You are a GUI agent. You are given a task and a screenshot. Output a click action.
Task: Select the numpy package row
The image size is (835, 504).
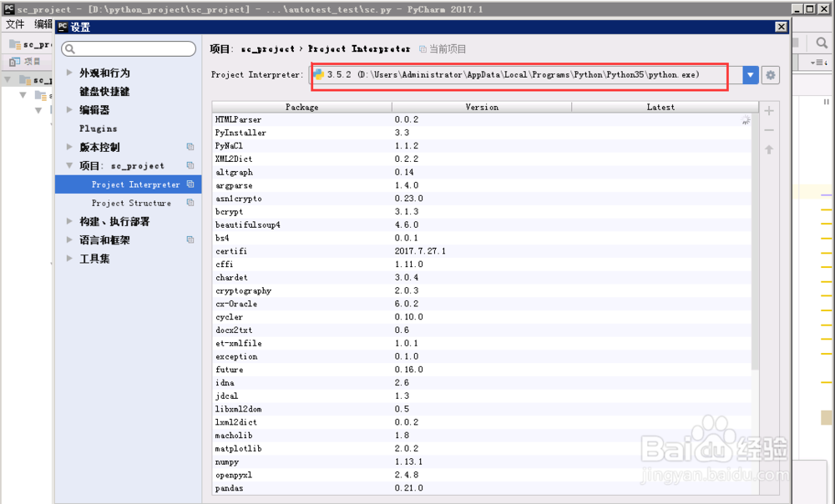coord(482,462)
